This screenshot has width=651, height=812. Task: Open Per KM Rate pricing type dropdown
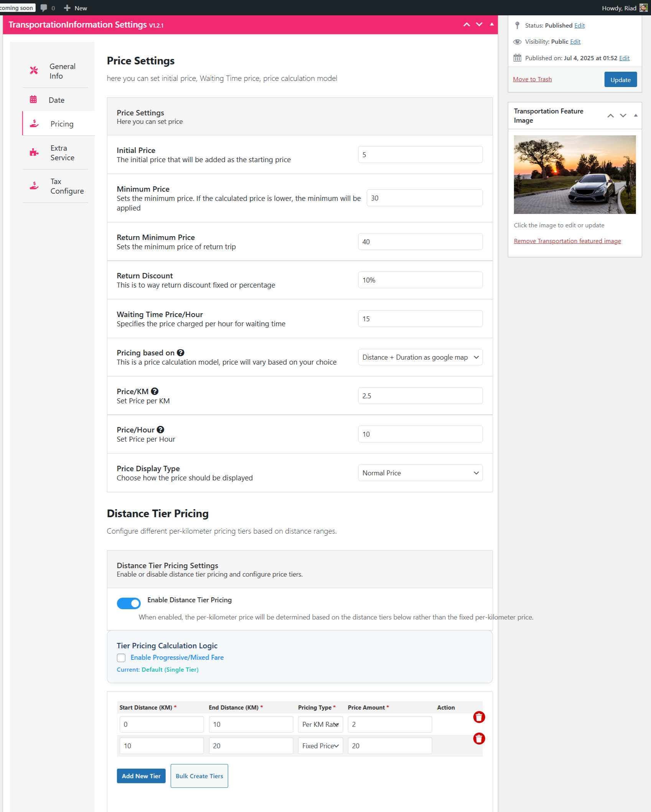click(x=320, y=724)
